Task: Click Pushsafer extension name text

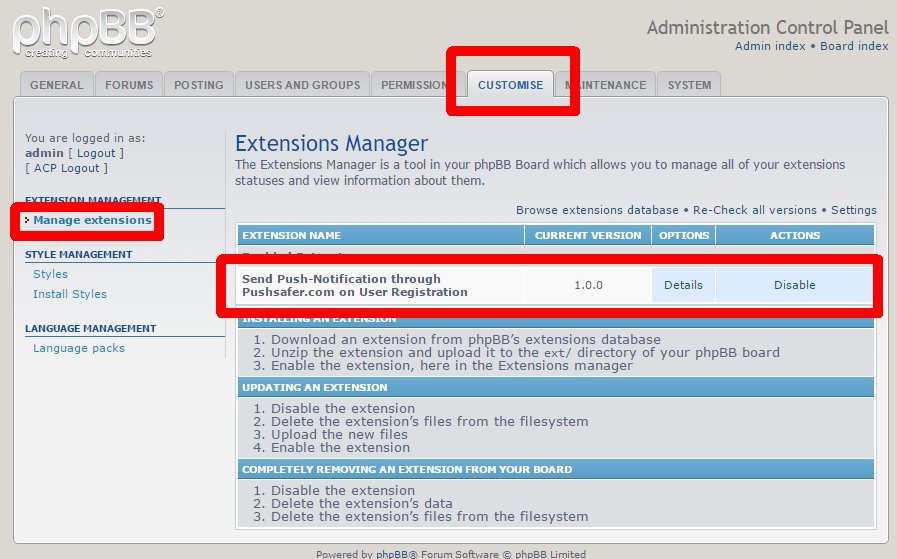Action: tap(355, 285)
